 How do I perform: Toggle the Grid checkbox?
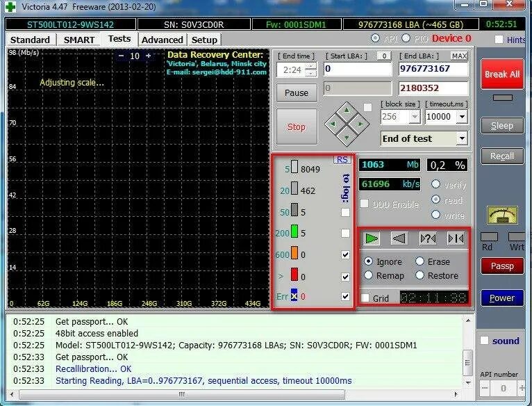[365, 298]
